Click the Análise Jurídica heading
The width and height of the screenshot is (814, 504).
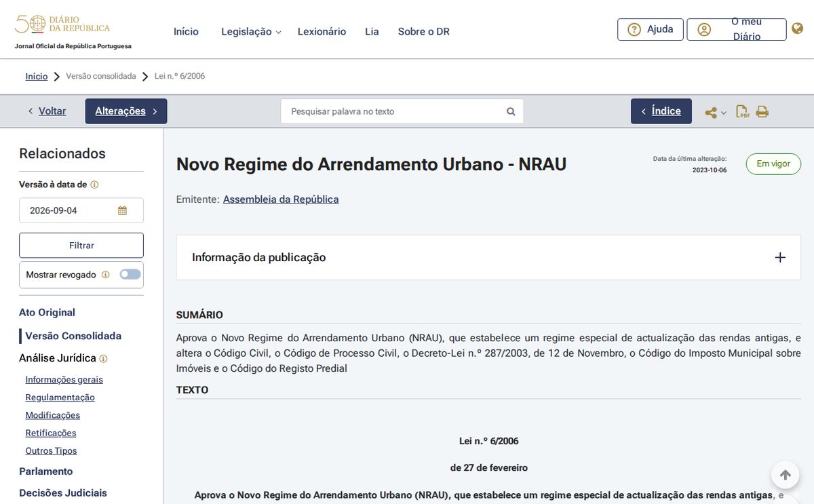pos(58,358)
